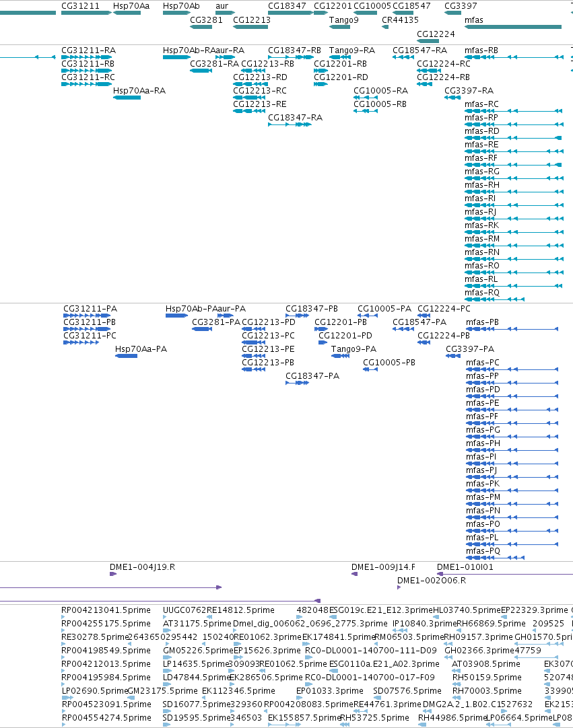Select the mfas gene label
This screenshot has height=728, width=573.
[474, 20]
